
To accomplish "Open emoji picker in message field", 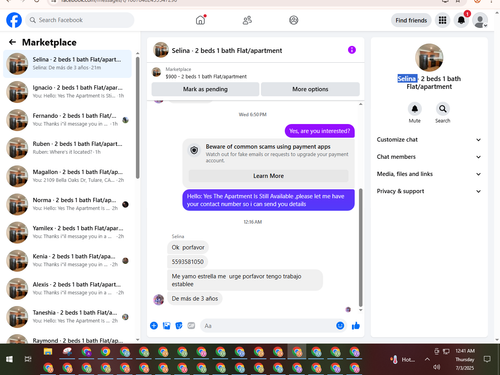I will 340,326.
